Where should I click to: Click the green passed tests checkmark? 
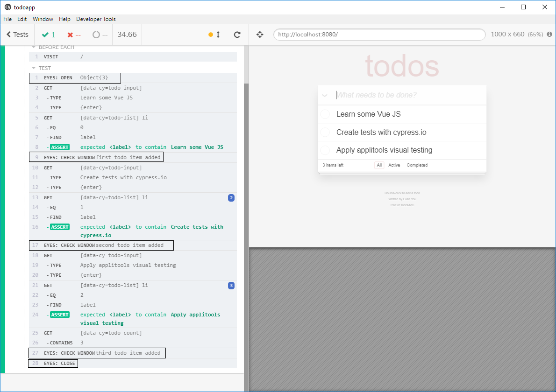click(45, 35)
